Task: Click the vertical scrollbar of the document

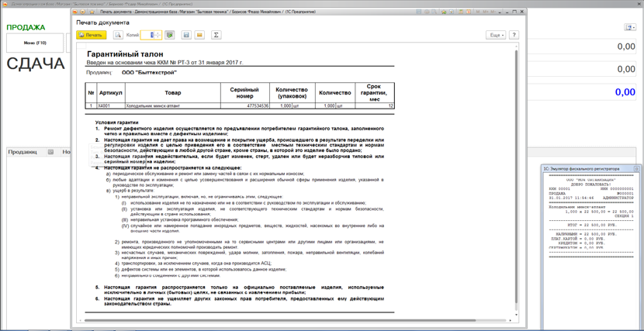Action: point(516,181)
